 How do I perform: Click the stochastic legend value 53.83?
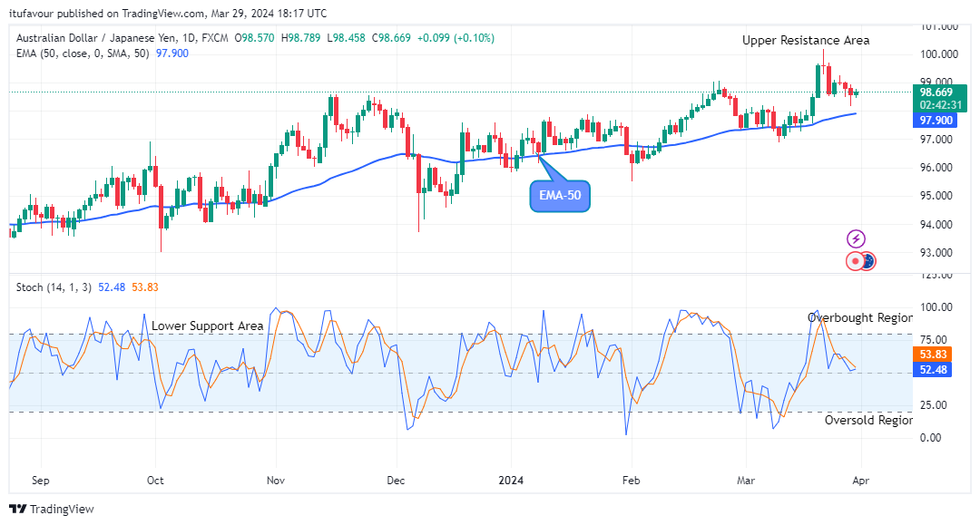click(x=145, y=287)
